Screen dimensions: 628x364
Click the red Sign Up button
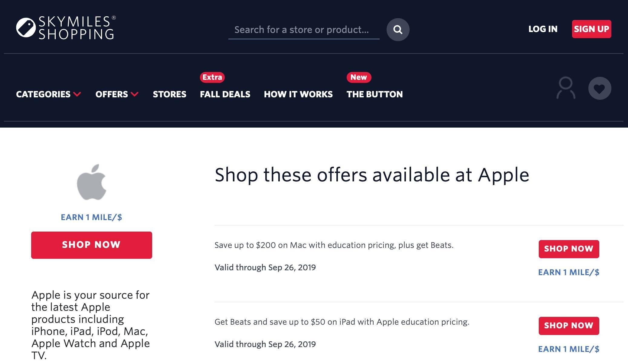tap(591, 29)
